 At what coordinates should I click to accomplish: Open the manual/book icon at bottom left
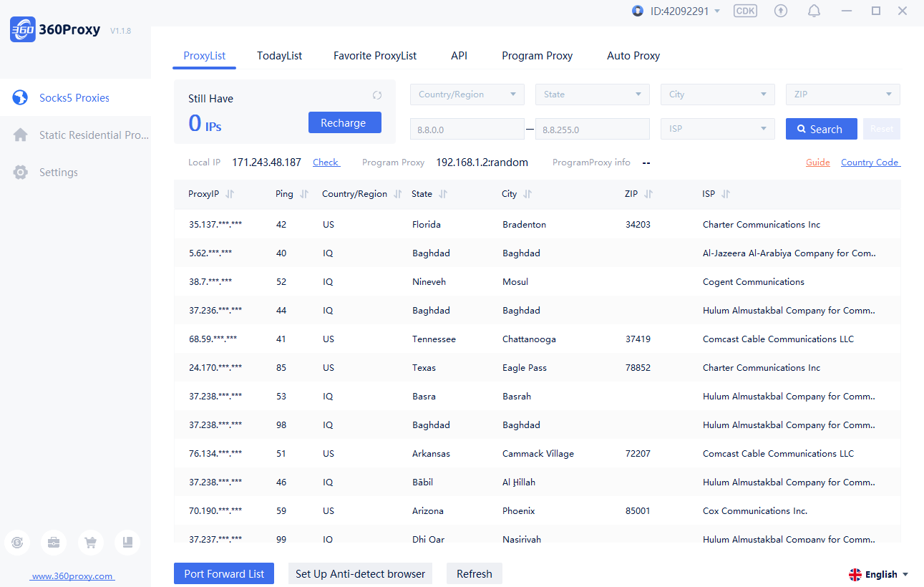click(127, 543)
